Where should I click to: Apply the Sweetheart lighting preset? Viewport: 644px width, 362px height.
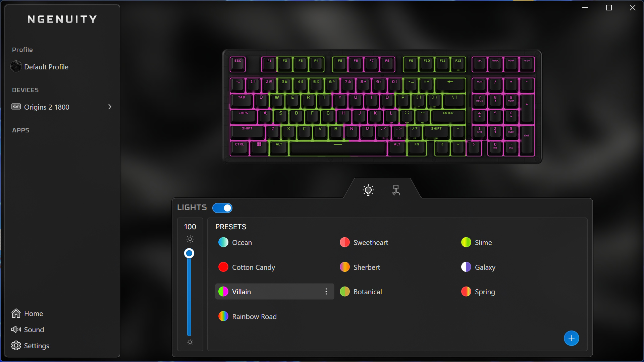tap(370, 242)
